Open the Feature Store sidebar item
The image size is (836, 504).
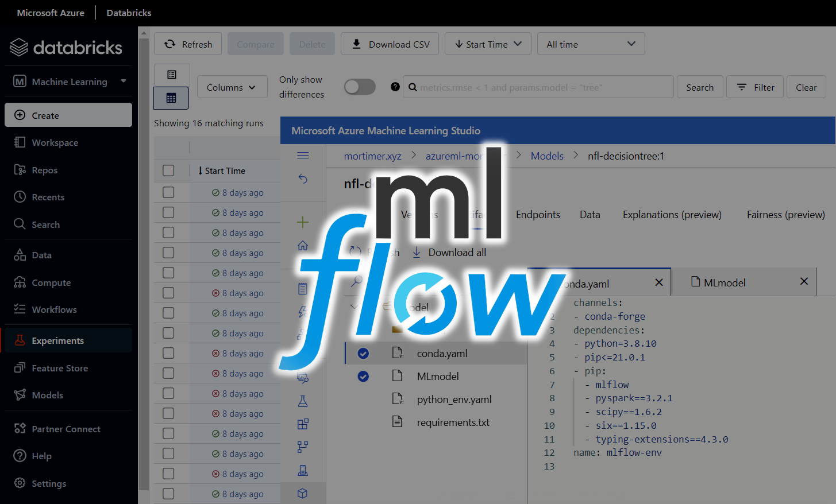tap(60, 368)
